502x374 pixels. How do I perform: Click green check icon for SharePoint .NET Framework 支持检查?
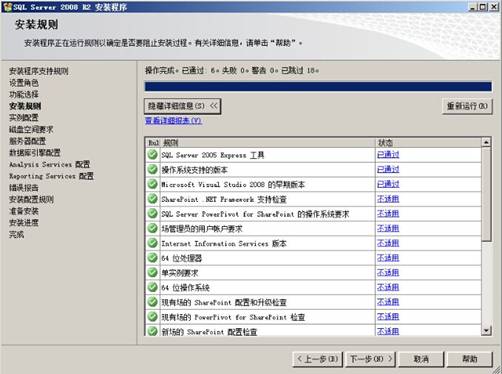pyautogui.click(x=153, y=199)
